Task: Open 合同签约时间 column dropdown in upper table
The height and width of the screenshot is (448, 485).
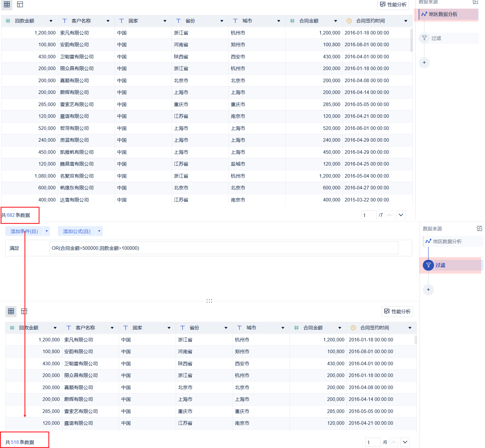Action: click(x=406, y=21)
